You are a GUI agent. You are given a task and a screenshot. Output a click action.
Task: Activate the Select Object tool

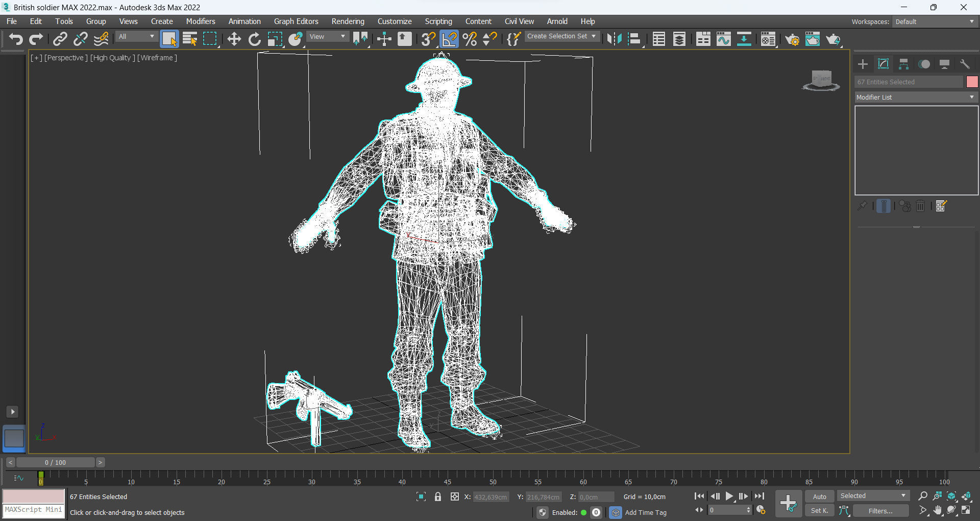[169, 39]
